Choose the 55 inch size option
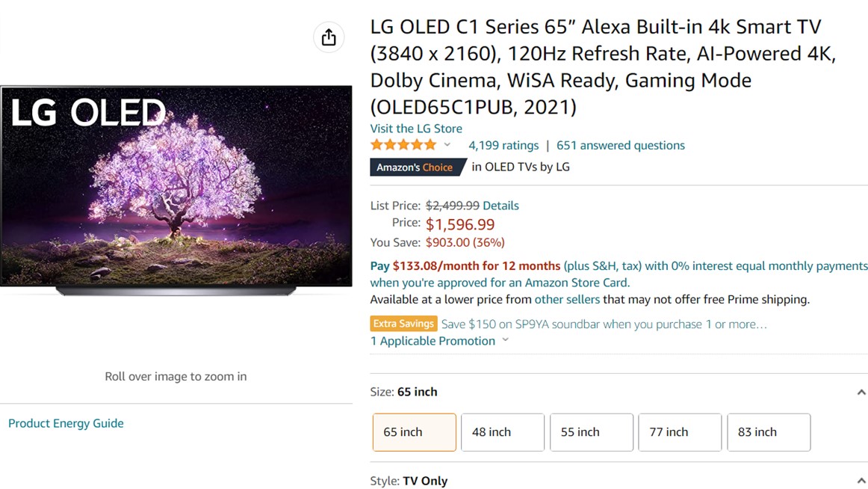Screen dimensions: 868x489 (x=592, y=432)
